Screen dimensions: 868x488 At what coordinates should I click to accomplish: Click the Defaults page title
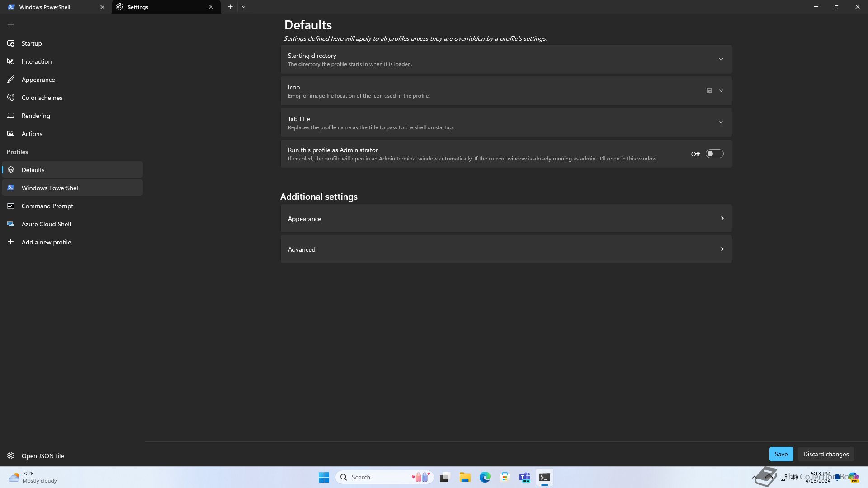click(x=308, y=25)
